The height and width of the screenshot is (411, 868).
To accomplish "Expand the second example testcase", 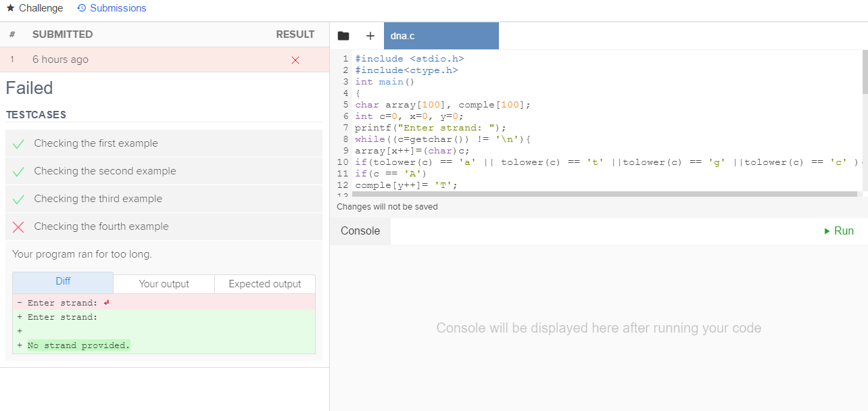I will pos(105,171).
